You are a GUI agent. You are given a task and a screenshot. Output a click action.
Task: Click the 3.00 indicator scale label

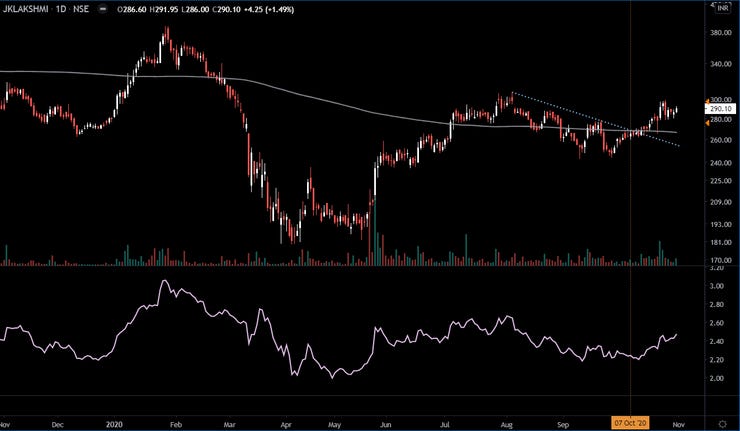(718, 286)
